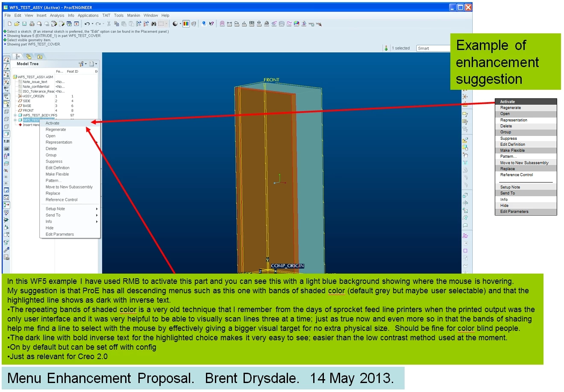Switch to shading display mode
Viewport: 564px width, 392px height.
pos(6,134)
